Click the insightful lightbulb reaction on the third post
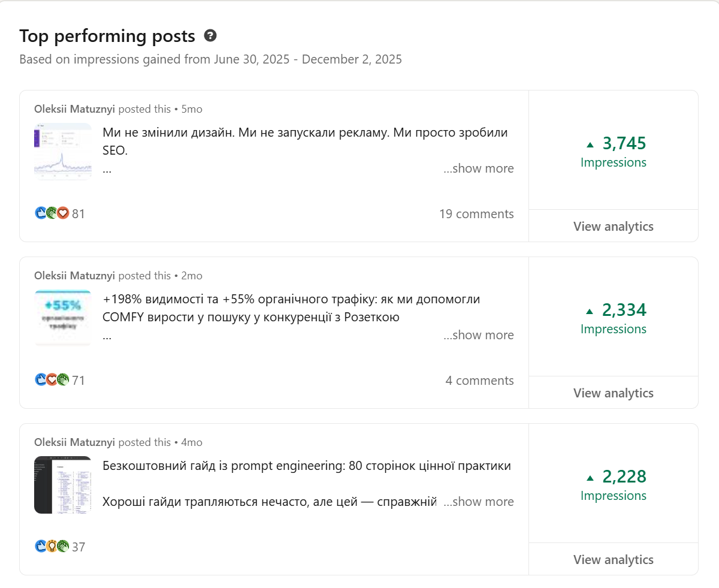 click(52, 546)
